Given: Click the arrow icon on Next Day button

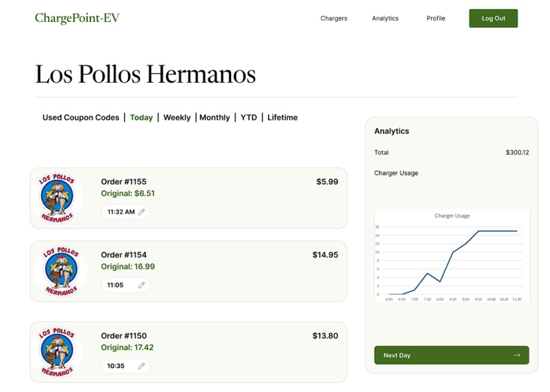Looking at the screenshot, I should pos(516,355).
